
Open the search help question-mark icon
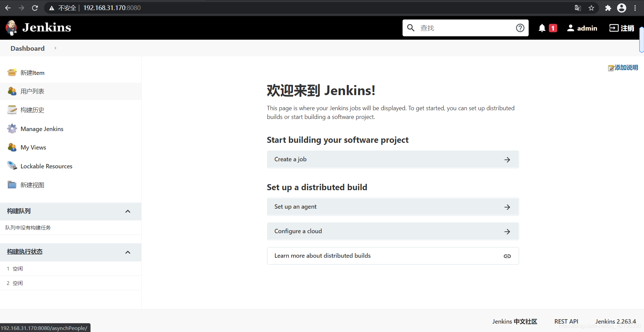pyautogui.click(x=520, y=28)
